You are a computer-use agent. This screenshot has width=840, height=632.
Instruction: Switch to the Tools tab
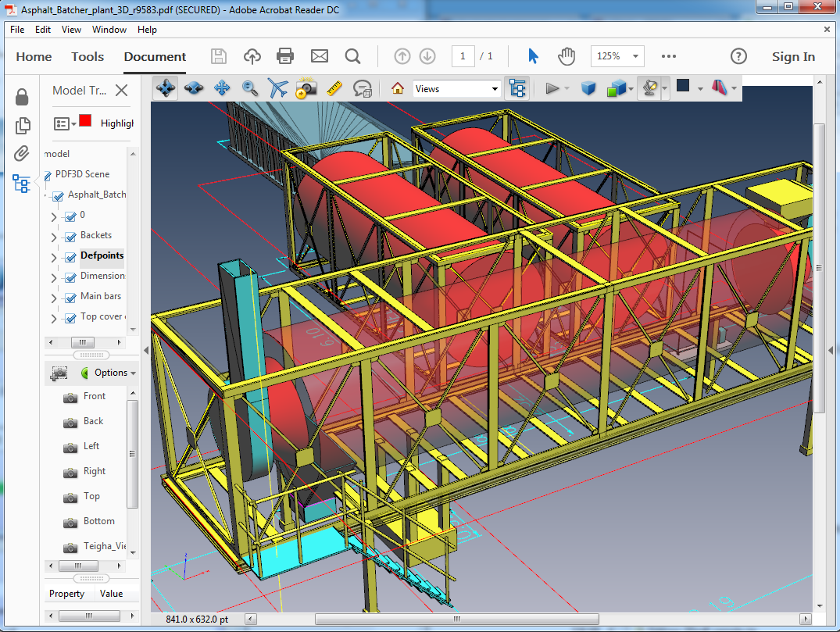[x=88, y=56]
